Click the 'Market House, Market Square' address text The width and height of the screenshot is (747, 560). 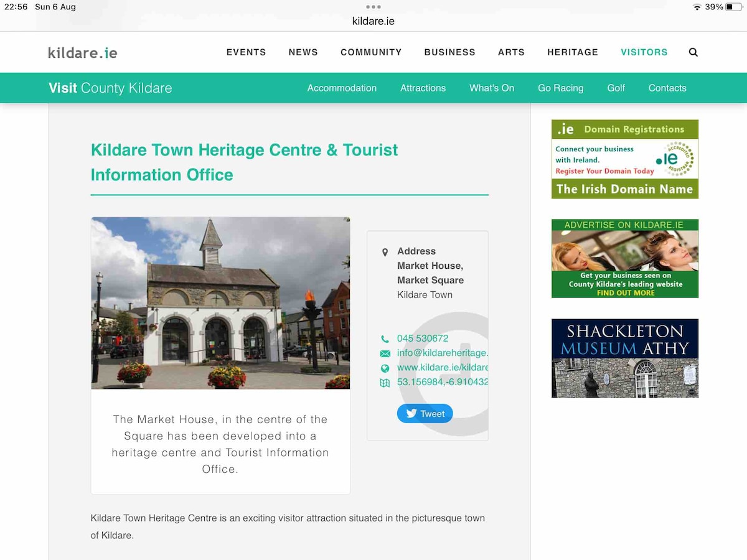(x=431, y=273)
